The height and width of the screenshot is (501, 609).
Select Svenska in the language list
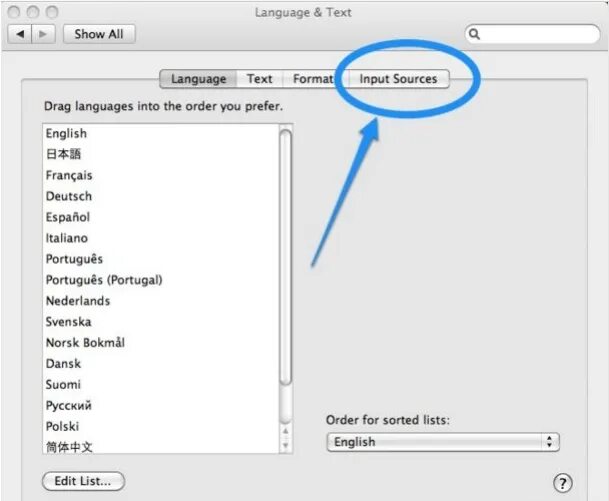click(161, 322)
